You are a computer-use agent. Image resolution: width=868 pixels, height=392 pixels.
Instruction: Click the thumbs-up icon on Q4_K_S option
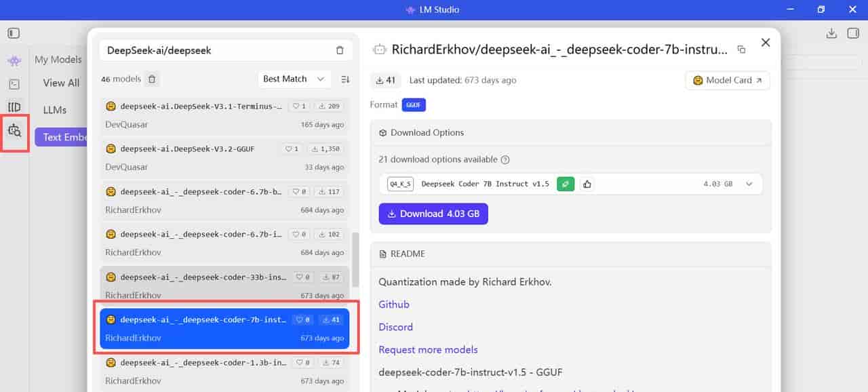click(x=587, y=184)
